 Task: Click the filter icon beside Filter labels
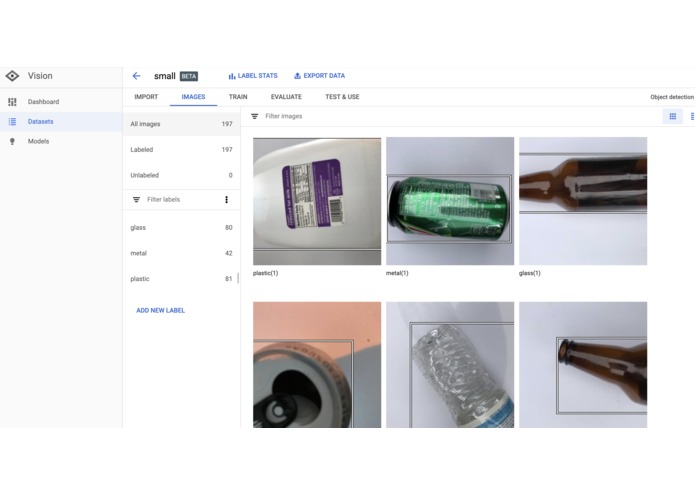136,200
